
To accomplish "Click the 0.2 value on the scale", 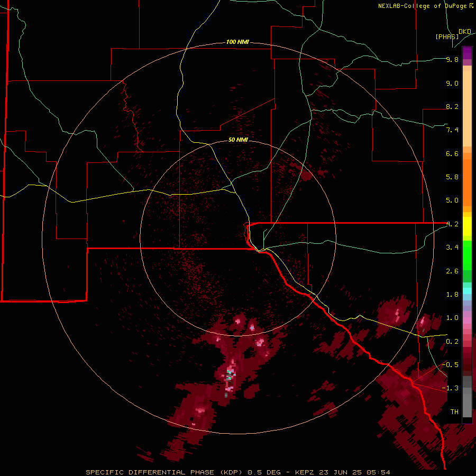I will point(452,342).
